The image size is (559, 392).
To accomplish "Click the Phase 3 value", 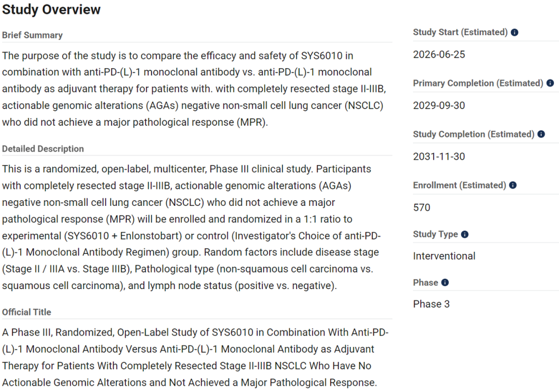I will (x=431, y=304).
